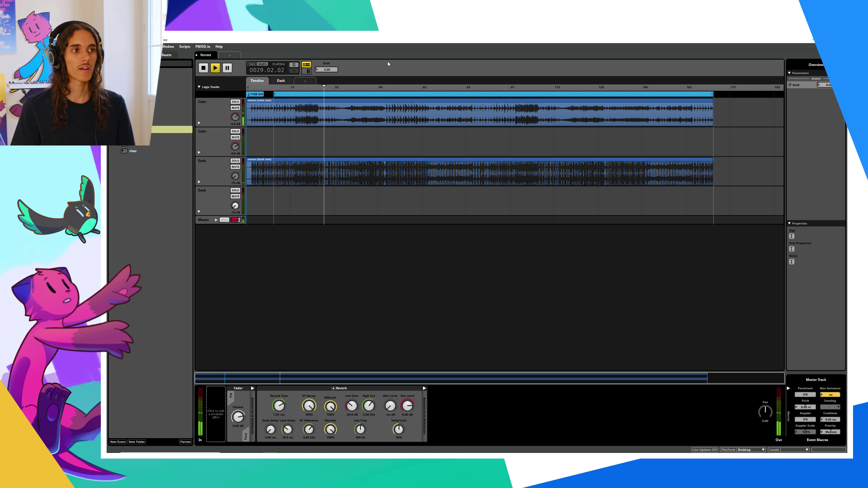Click the New Folder button
This screenshot has width=868, height=488.
pyautogui.click(x=137, y=442)
